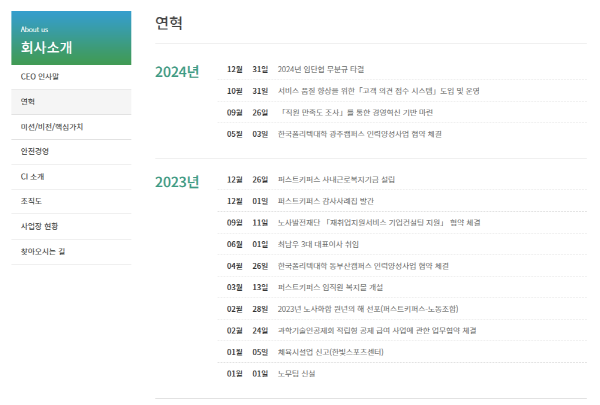Image resolution: width=600 pixels, height=405 pixels.
Task: Click the date 12월 26일
Action: (x=247, y=180)
